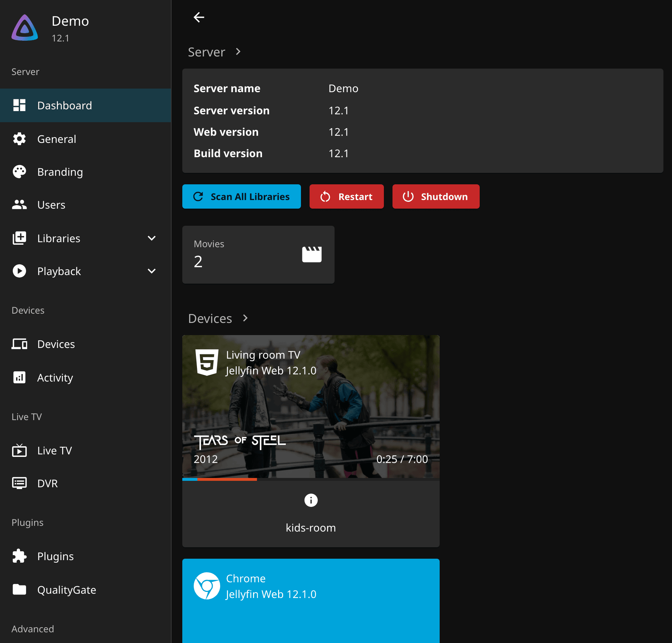Viewport: 672px width, 643px height.
Task: Click the Playback play-circle icon
Action: tap(19, 271)
